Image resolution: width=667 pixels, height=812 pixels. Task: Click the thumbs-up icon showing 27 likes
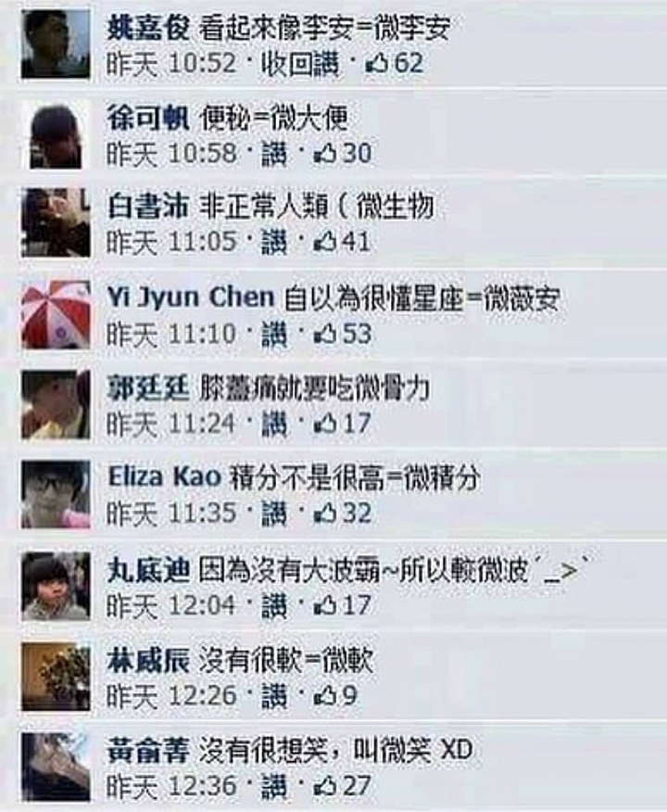pos(326,785)
